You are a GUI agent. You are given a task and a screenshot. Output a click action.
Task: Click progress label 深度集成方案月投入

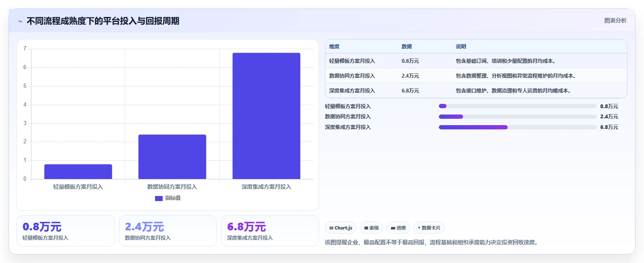[x=348, y=127]
